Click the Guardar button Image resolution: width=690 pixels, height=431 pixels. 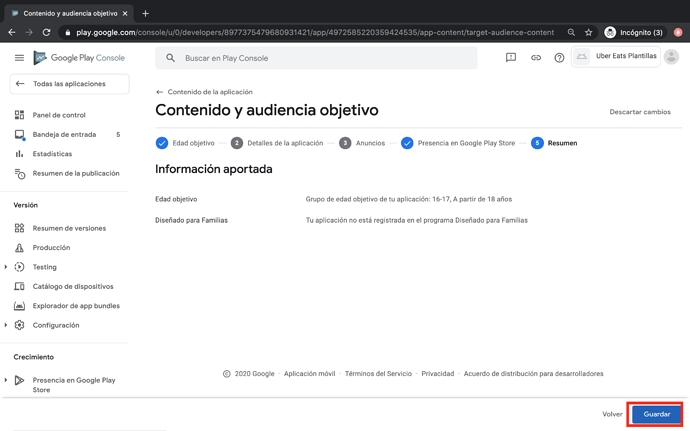[656, 414]
